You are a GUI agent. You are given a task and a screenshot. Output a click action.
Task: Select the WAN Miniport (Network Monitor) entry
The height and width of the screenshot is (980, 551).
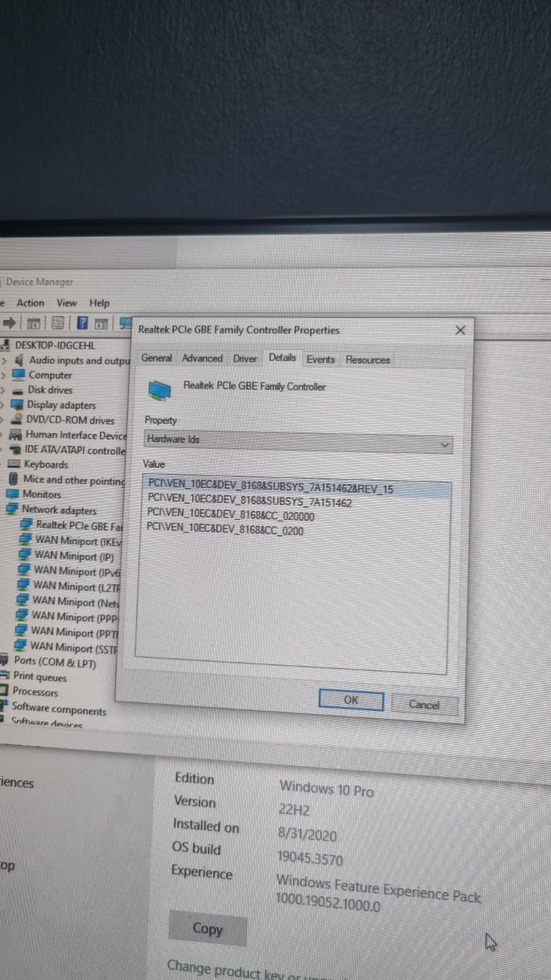pyautogui.click(x=75, y=601)
